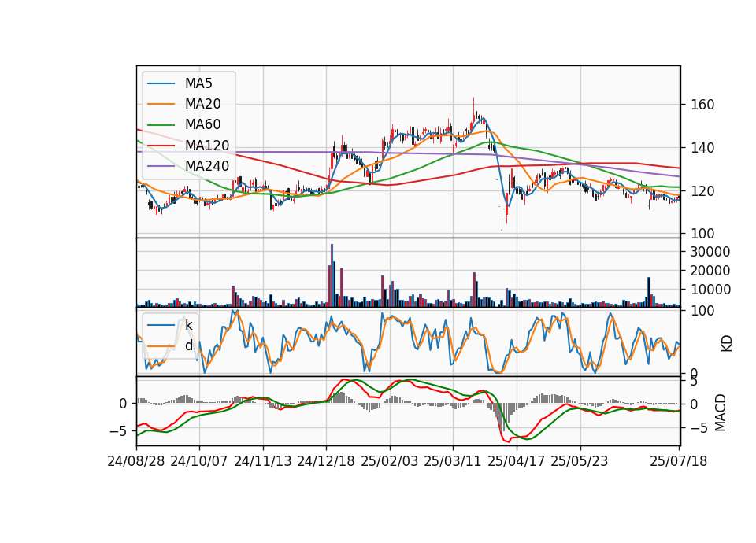The height and width of the screenshot is (543, 756).
Task: Click the 24/11/13 date label
Action: coord(263,461)
